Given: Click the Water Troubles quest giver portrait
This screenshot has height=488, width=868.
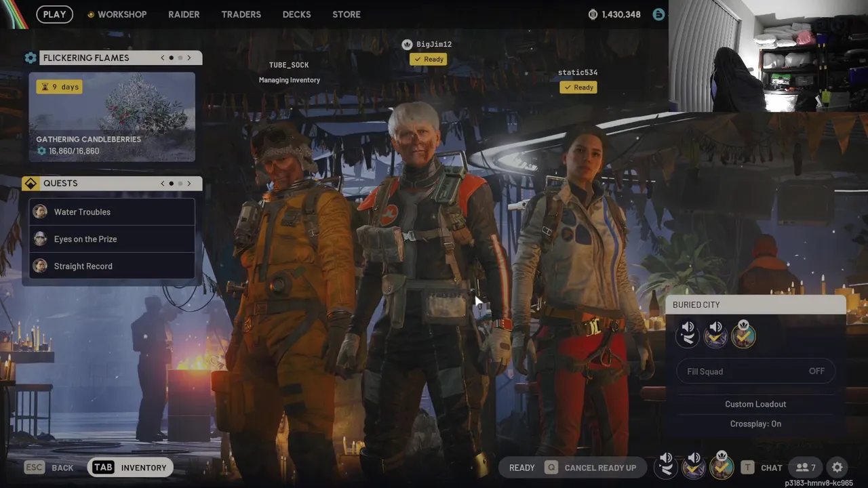Looking at the screenshot, I should coord(41,211).
